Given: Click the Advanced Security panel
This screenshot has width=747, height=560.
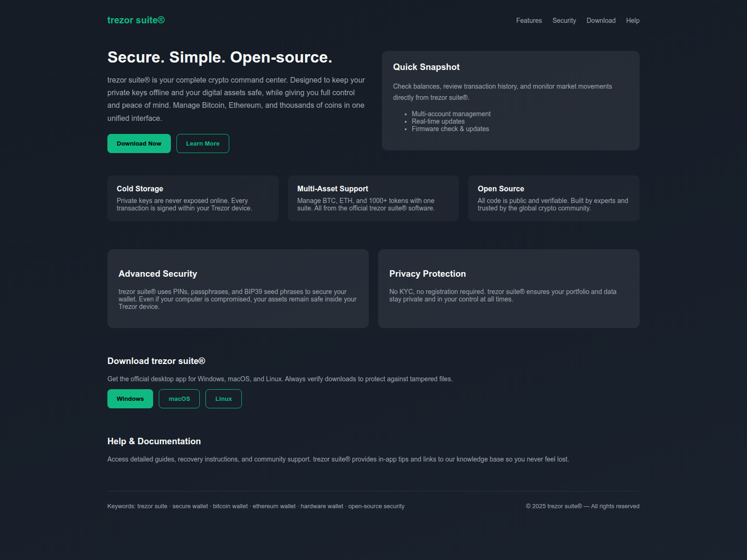Looking at the screenshot, I should tap(238, 288).
